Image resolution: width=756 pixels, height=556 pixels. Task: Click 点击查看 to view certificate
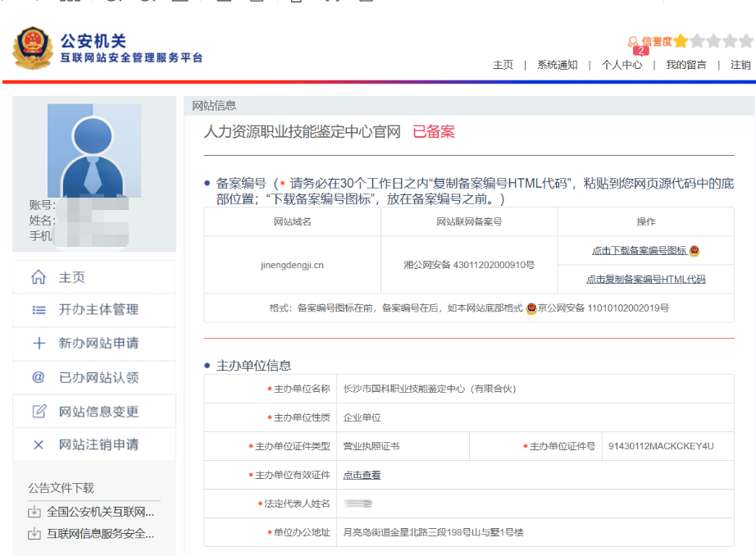tap(362, 475)
